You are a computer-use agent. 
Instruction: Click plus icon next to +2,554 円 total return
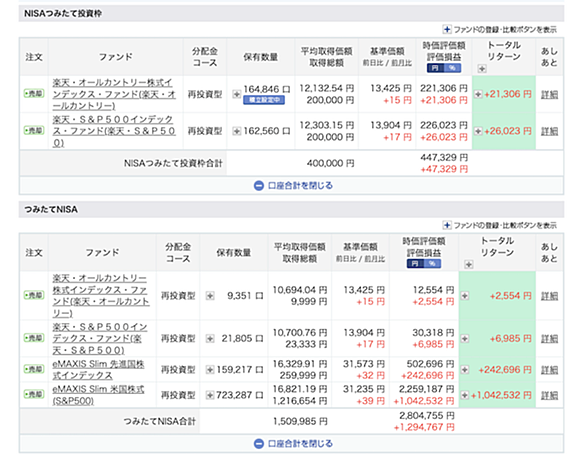point(465,296)
